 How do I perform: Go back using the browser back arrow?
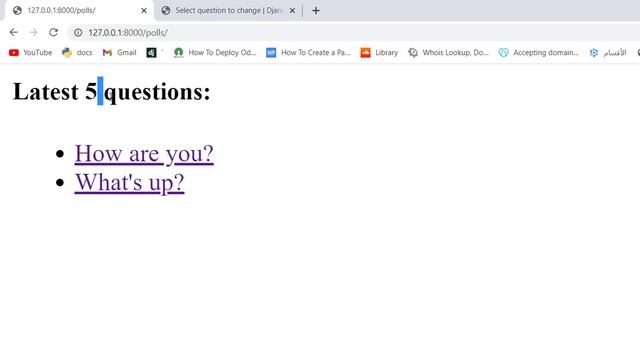point(13,32)
